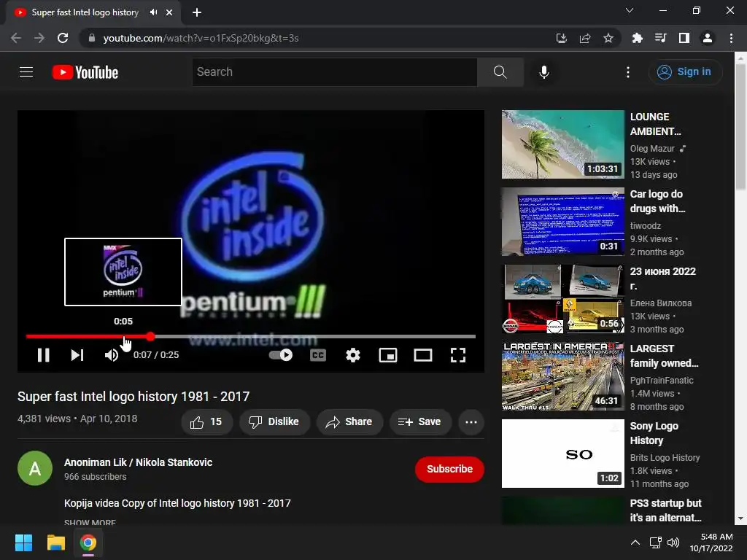Click the search magnifier button
Image resolution: width=747 pixels, height=560 pixels.
tap(500, 72)
